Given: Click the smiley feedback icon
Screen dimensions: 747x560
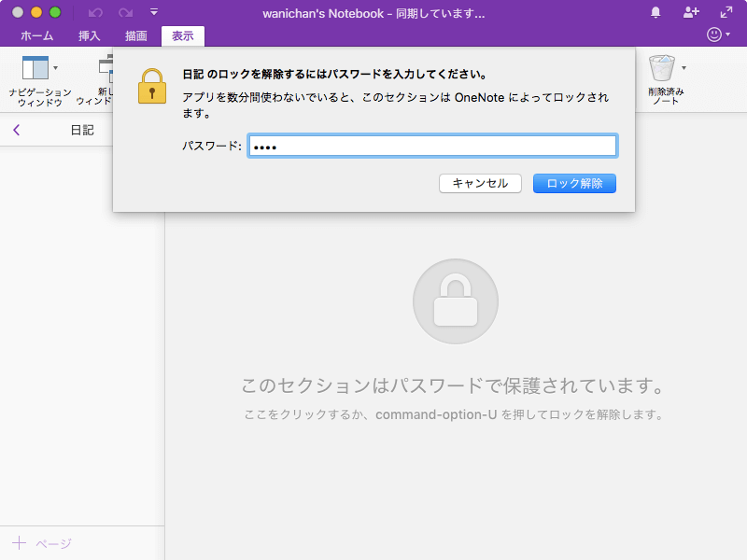Looking at the screenshot, I should [713, 35].
